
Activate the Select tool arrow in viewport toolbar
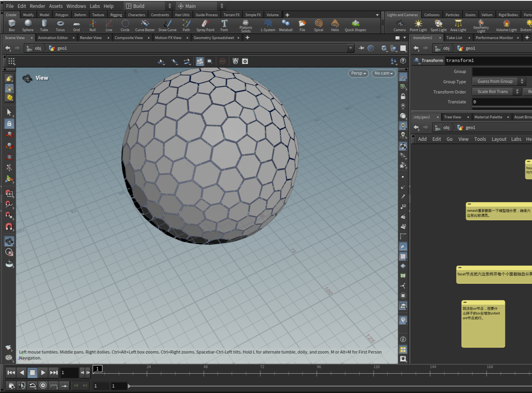coord(9,113)
